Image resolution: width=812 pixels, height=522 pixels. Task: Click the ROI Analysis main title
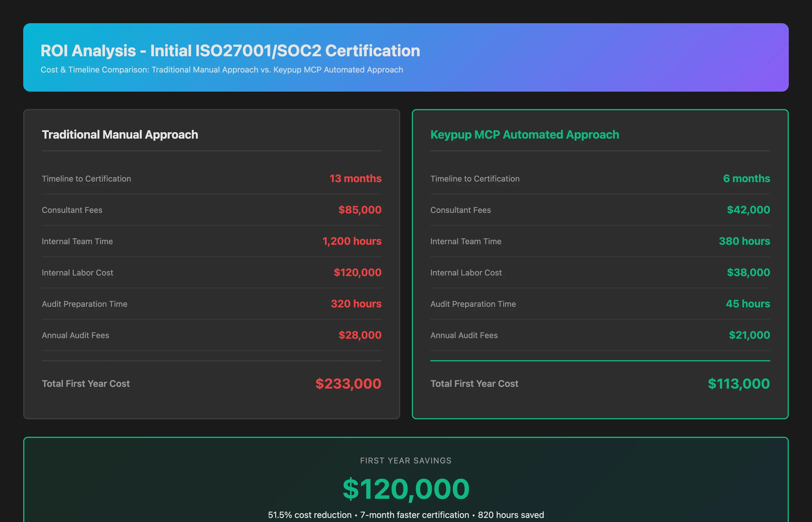coord(230,50)
